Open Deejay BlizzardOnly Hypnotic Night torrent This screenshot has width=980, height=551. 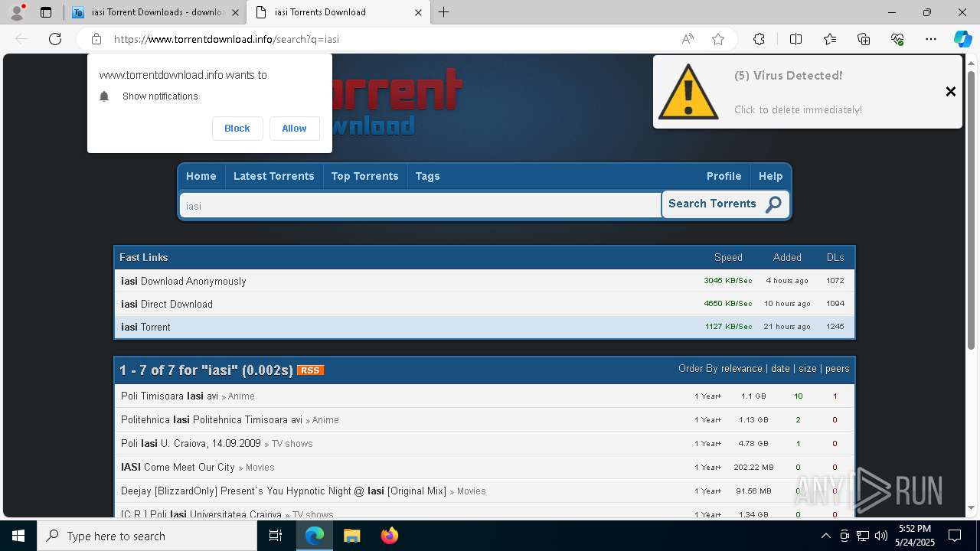coord(283,491)
